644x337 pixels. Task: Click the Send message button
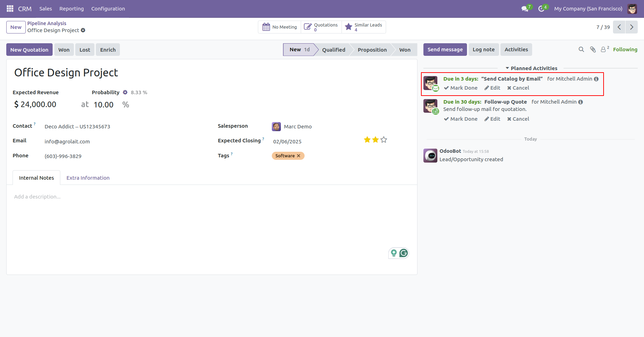click(x=445, y=50)
